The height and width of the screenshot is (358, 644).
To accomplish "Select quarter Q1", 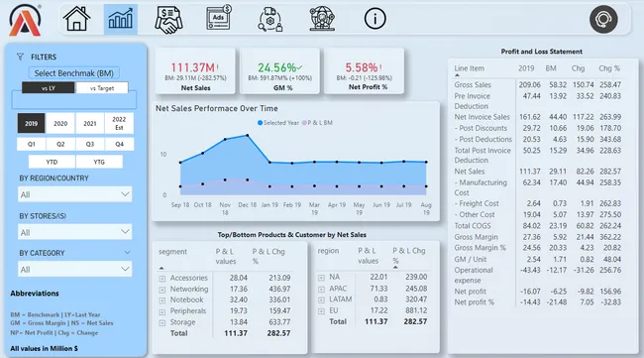I will (x=32, y=144).
